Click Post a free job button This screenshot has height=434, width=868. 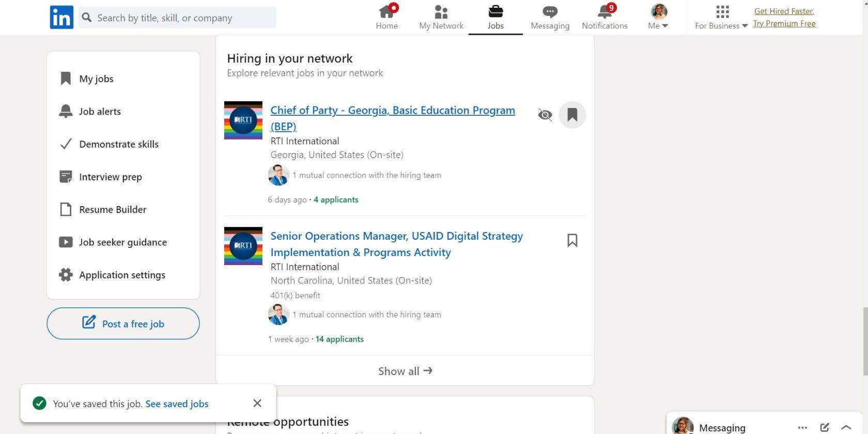pos(123,323)
